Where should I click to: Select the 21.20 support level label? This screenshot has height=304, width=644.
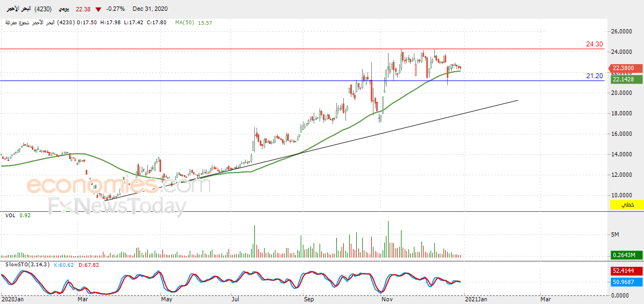[x=594, y=76]
